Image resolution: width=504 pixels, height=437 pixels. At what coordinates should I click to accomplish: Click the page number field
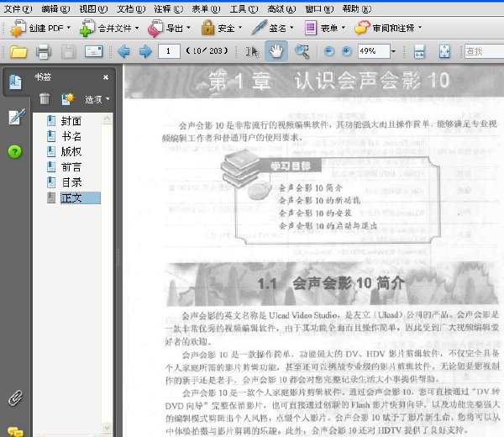[x=169, y=51]
